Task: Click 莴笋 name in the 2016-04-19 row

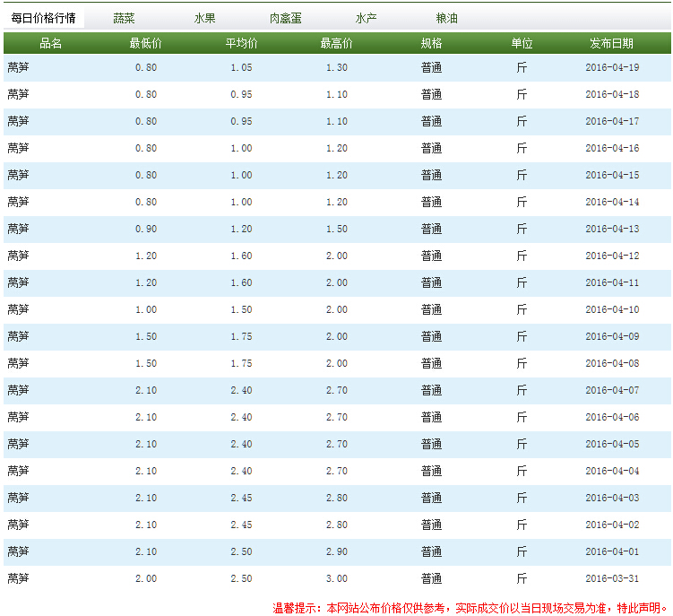Action: point(18,67)
